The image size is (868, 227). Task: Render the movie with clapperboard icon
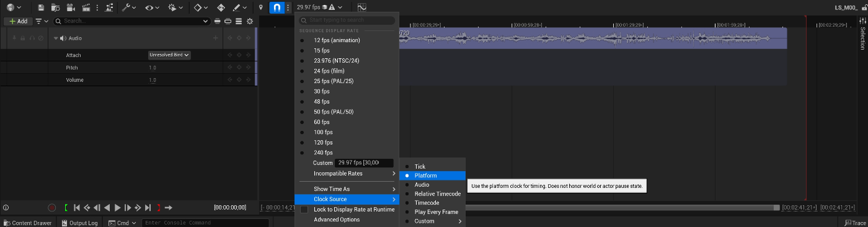click(x=87, y=7)
